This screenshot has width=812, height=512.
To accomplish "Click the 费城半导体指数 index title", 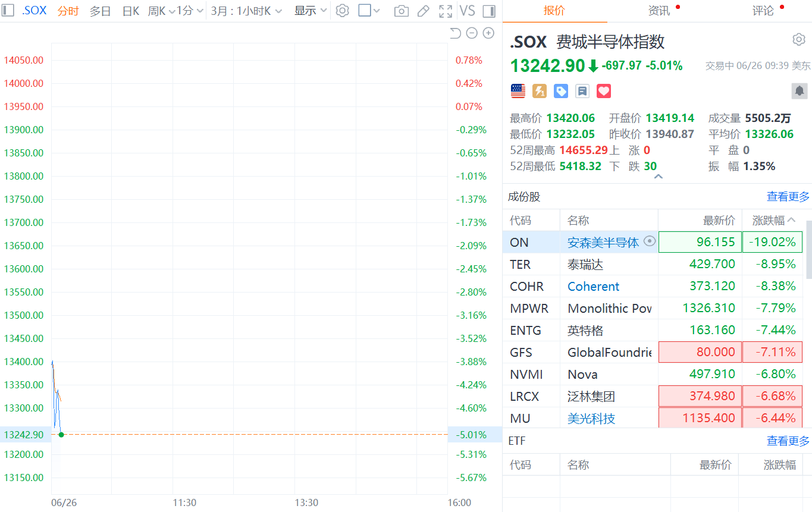I will (610, 42).
